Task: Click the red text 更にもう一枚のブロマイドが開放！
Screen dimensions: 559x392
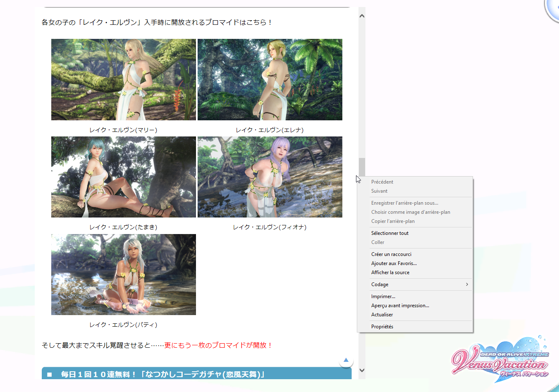Action: [219, 345]
